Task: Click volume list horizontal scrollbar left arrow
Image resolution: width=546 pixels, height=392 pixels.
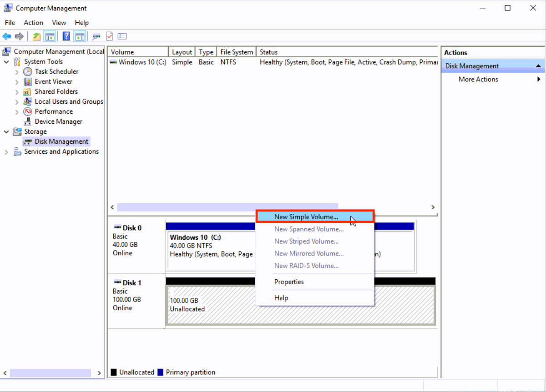Action: tap(112, 207)
